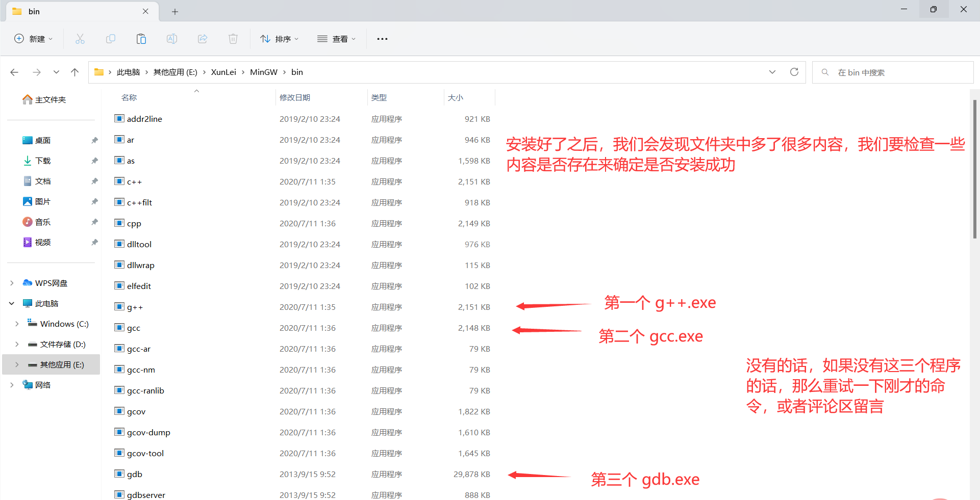Click the Paste clipboard icon
Viewport: 980px width, 500px height.
141,39
